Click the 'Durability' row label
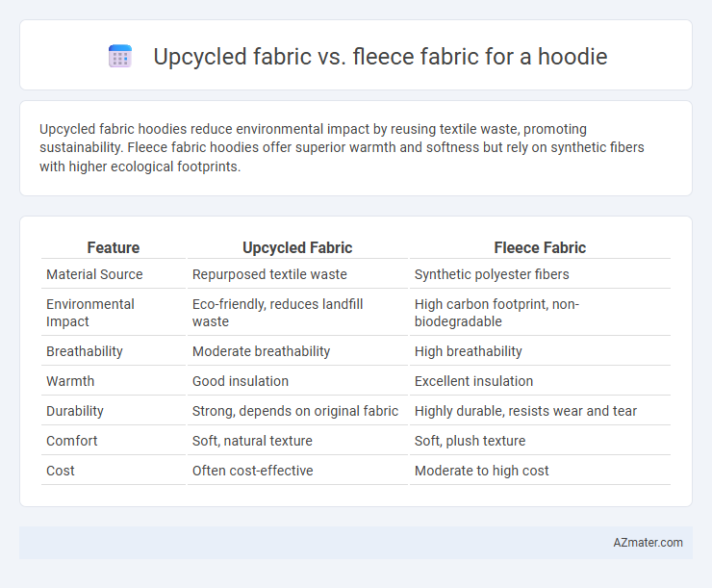 click(75, 411)
